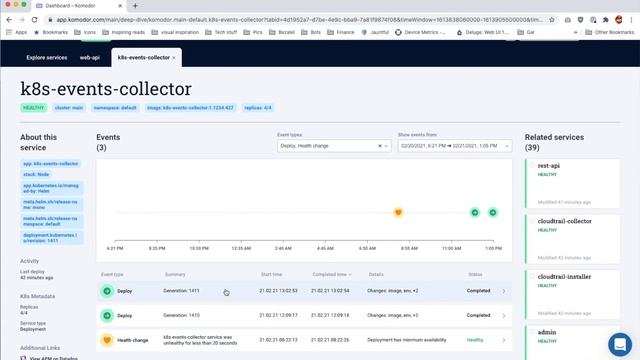The height and width of the screenshot is (360, 640).
Task: Open visual inspiration bookmark folder
Action: [x=175, y=32]
